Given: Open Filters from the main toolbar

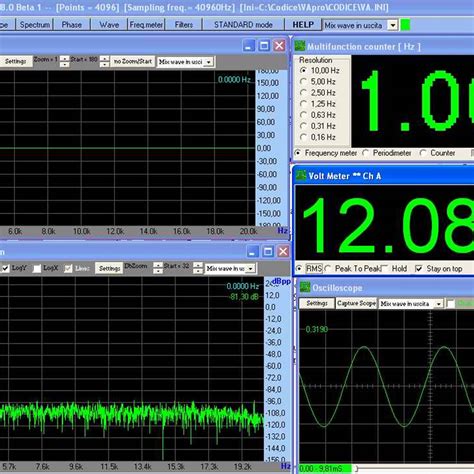Looking at the screenshot, I should pyautogui.click(x=184, y=25).
